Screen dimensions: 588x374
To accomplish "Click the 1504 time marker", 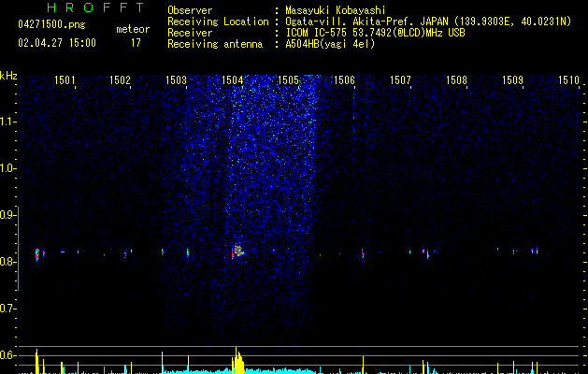I will pyautogui.click(x=232, y=80).
